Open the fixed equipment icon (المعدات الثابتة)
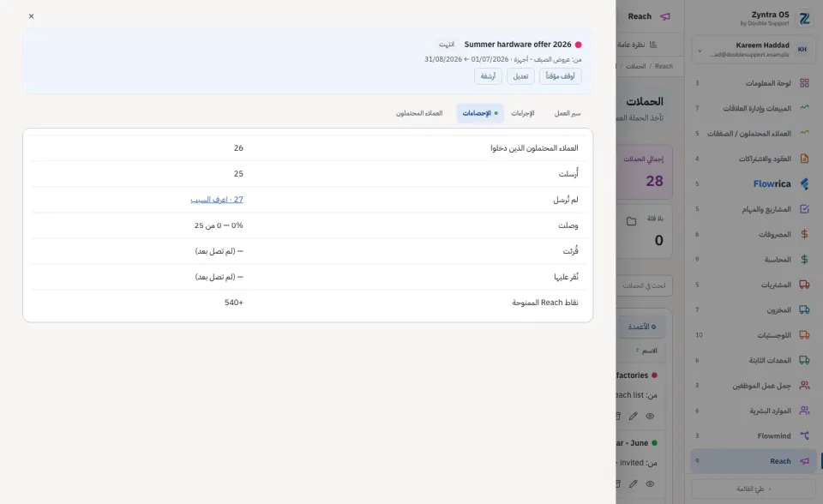 pyautogui.click(x=804, y=360)
